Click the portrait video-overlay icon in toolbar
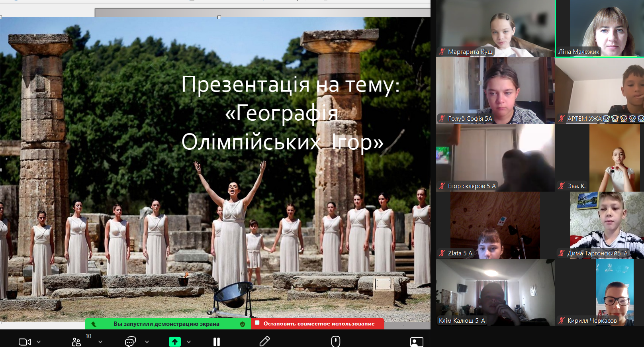Screen dimensions: 644x347 coord(417,342)
